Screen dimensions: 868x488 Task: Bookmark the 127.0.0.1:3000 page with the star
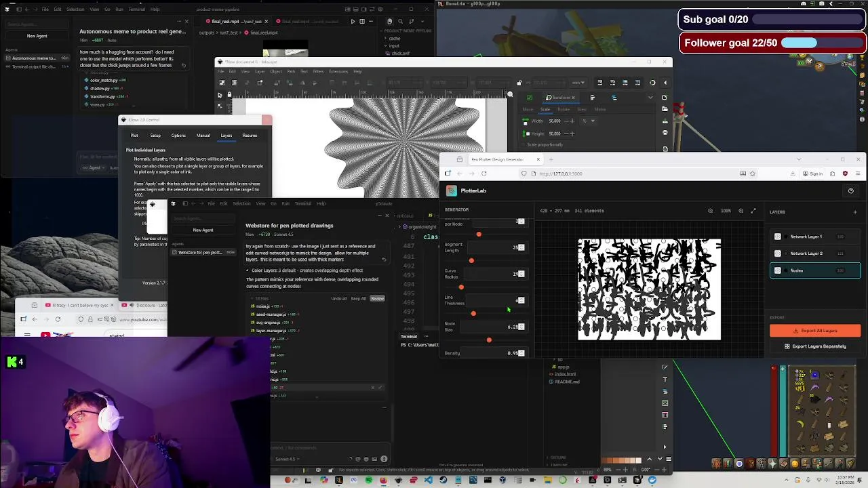[753, 174]
